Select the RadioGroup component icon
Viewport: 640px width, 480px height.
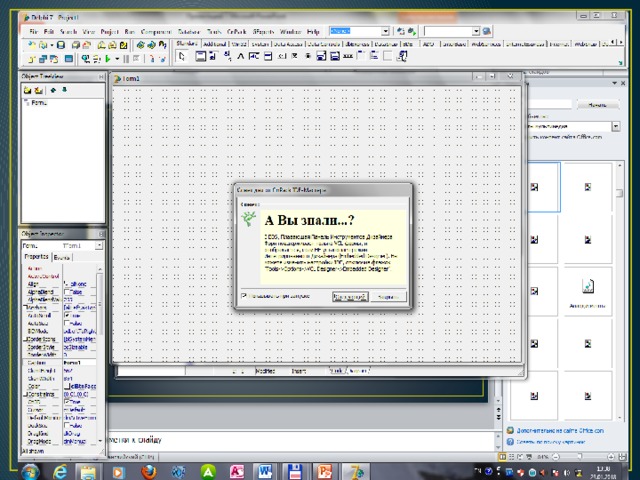[374, 56]
